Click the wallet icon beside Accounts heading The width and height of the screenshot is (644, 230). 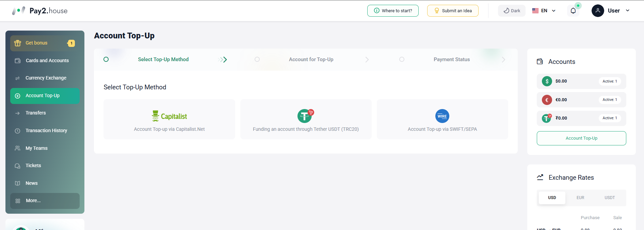tap(540, 61)
